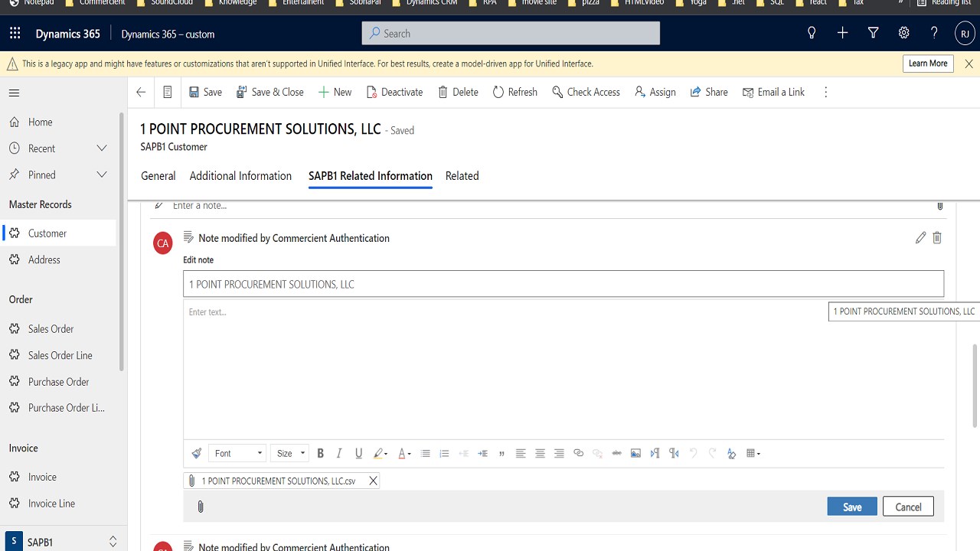980x551 pixels.
Task: Select Customer in Master Records
Action: point(58,233)
